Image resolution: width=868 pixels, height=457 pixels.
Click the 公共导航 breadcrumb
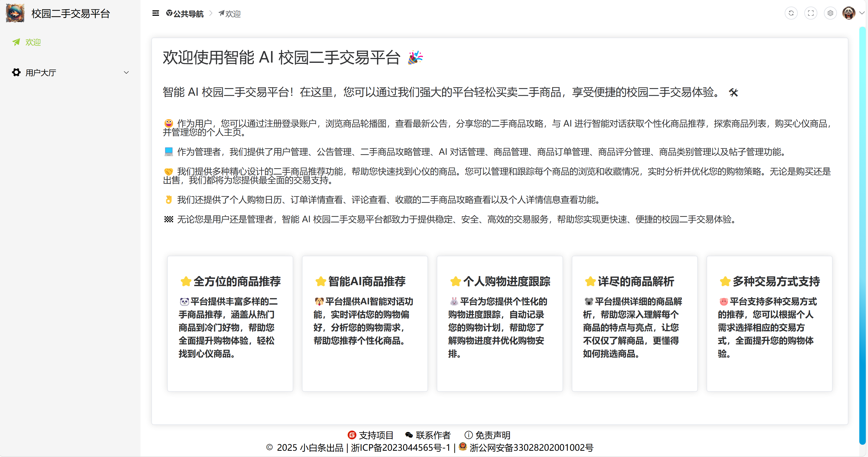click(x=188, y=14)
